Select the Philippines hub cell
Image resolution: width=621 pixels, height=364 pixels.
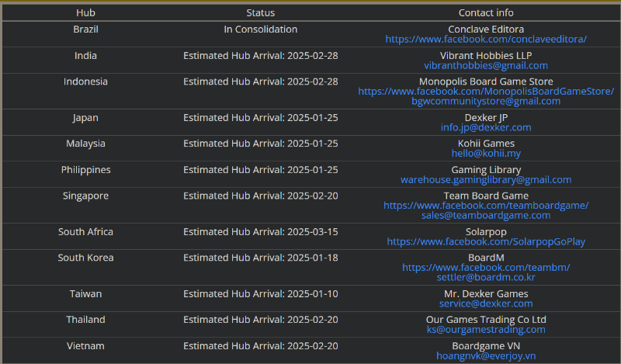tap(85, 170)
